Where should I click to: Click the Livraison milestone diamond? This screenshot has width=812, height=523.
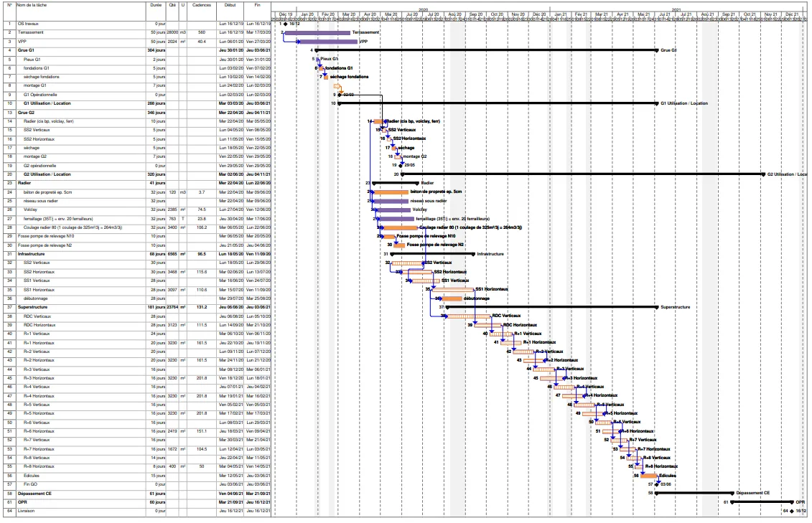pos(792,511)
